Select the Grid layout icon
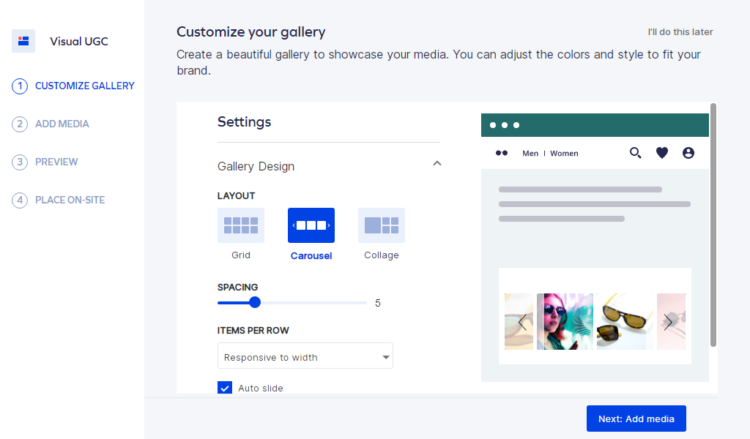 (241, 225)
